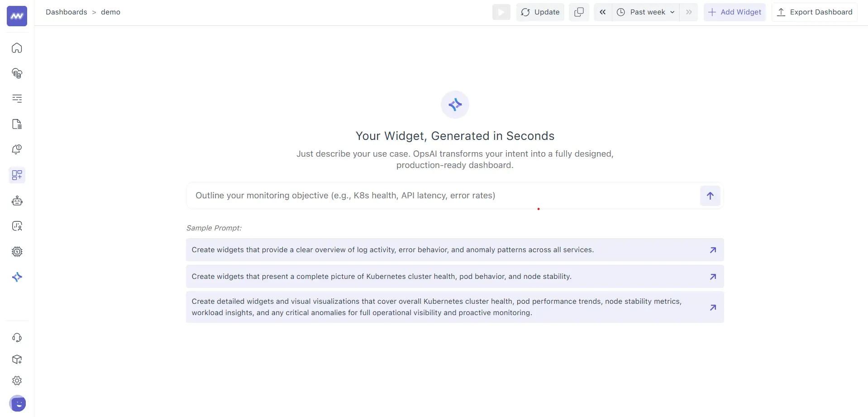This screenshot has height=417, width=868.
Task: Open the settings gear in sidebar
Action: point(17,381)
